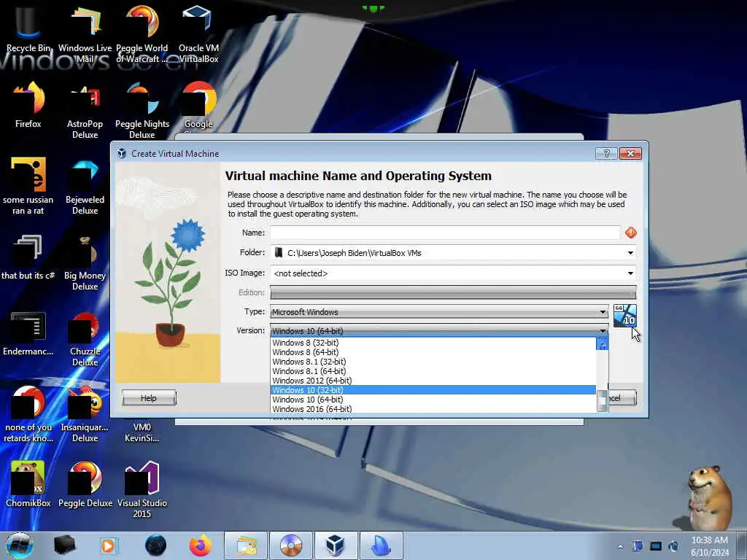Select Windows 8 (32-bit) version
747x560 pixels.
click(433, 343)
